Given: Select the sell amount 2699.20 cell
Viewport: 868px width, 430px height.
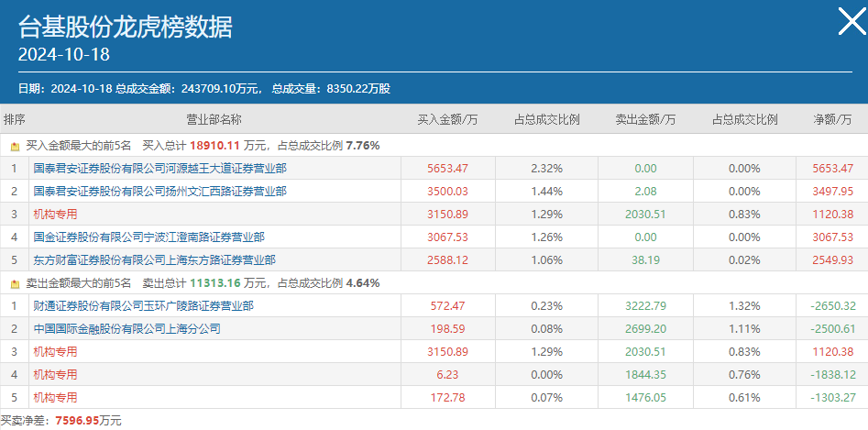Looking at the screenshot, I should pyautogui.click(x=645, y=329).
